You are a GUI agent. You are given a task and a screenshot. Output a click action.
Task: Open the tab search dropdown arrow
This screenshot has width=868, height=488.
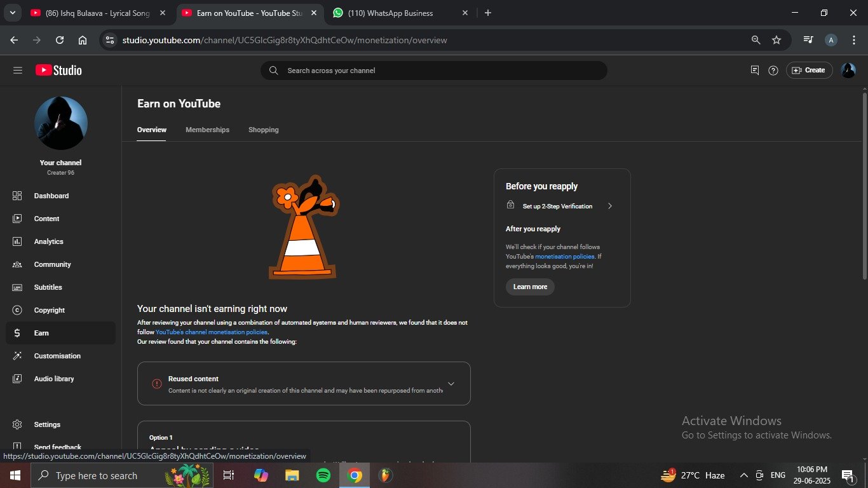point(12,13)
